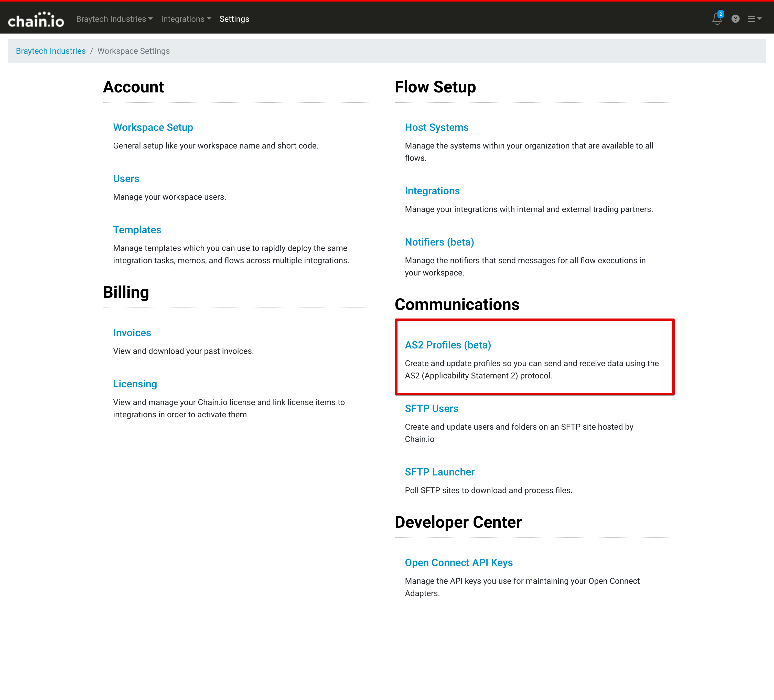Open Integrations link under Flow Setup
This screenshot has width=774, height=700.
(432, 191)
